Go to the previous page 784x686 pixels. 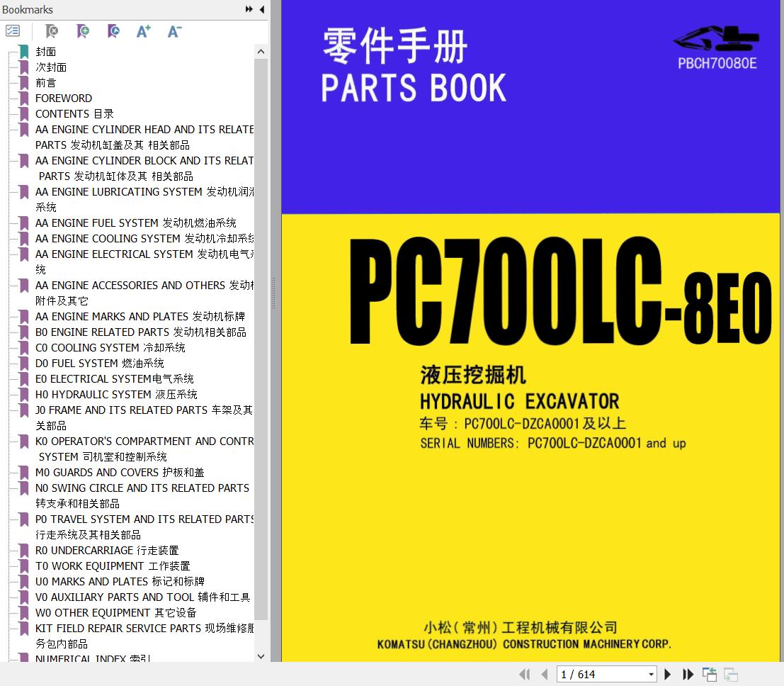click(545, 674)
